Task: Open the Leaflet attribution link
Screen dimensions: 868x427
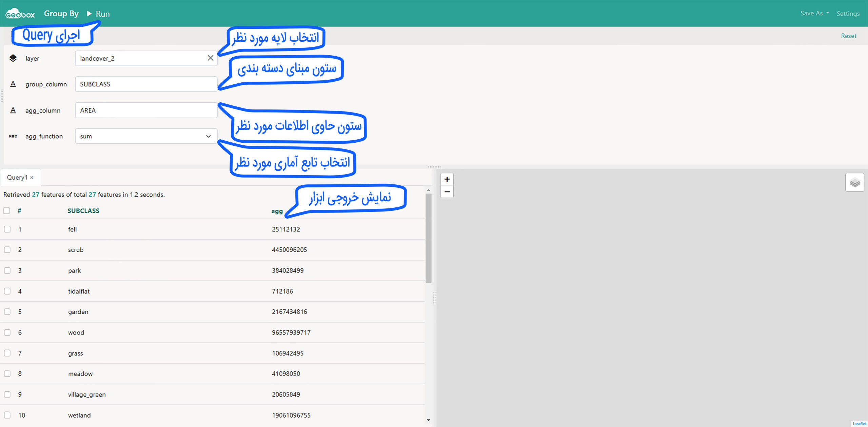Action: click(859, 424)
